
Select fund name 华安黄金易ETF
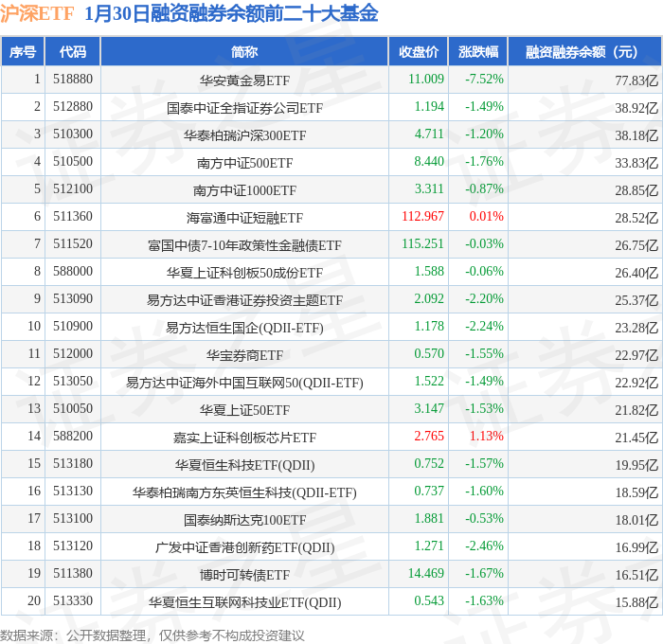click(x=244, y=80)
